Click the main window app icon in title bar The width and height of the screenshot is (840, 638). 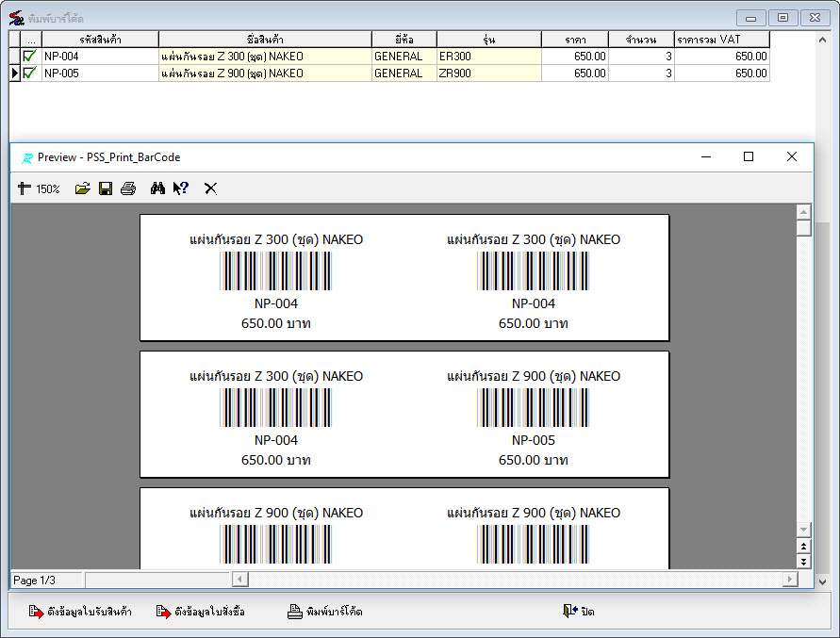coord(17,18)
